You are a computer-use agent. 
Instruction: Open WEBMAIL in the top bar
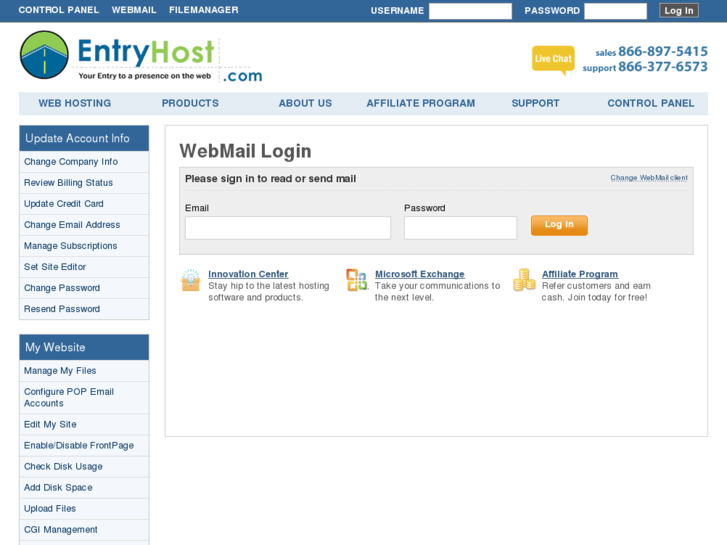tap(134, 10)
